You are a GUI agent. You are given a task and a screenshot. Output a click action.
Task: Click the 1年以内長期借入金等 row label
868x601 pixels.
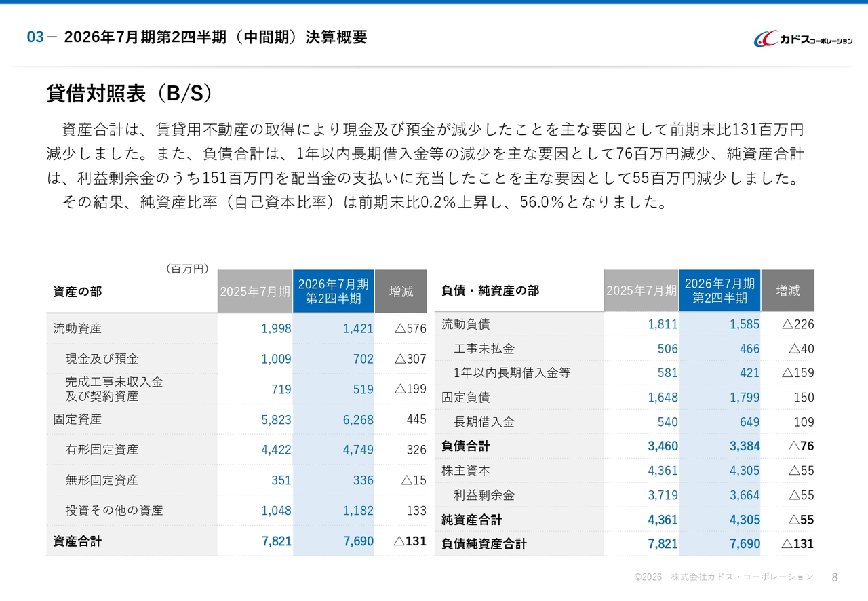pos(512,373)
